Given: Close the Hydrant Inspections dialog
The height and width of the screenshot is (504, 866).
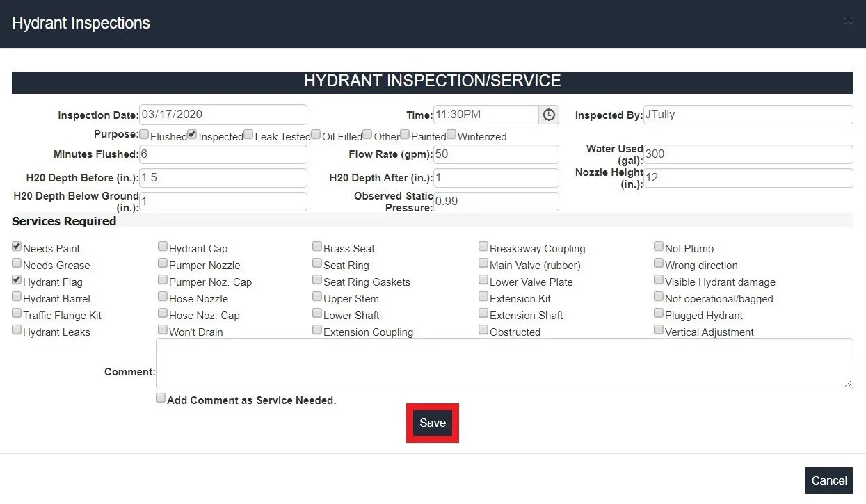Looking at the screenshot, I should point(848,20).
